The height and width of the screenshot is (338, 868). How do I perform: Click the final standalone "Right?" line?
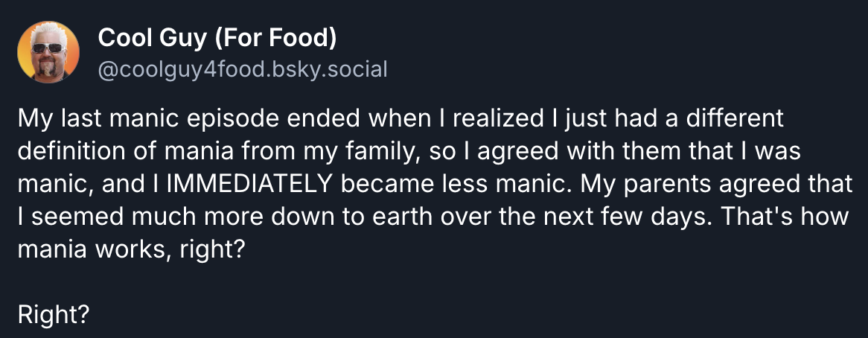coord(54,314)
